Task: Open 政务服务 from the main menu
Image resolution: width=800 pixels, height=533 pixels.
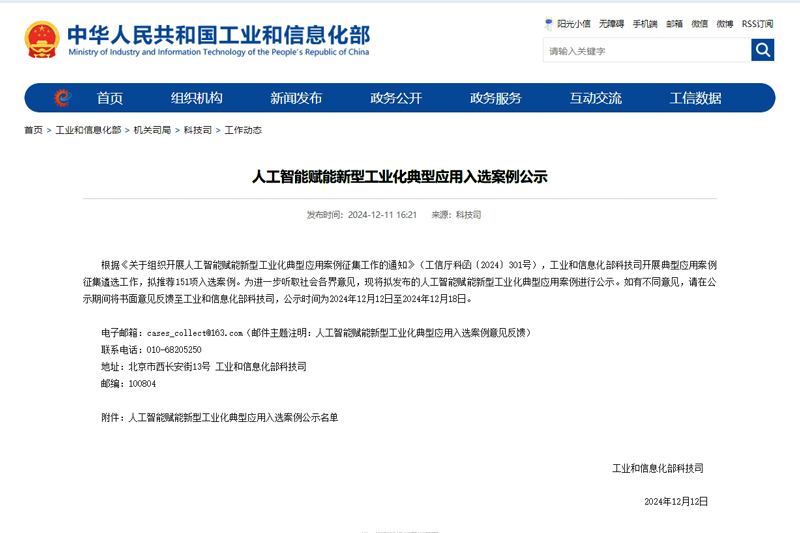Action: (x=496, y=98)
